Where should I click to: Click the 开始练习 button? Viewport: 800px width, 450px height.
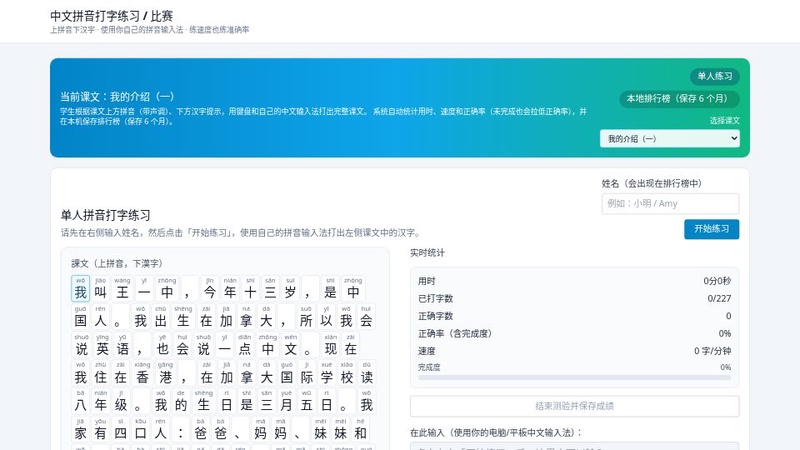711,229
